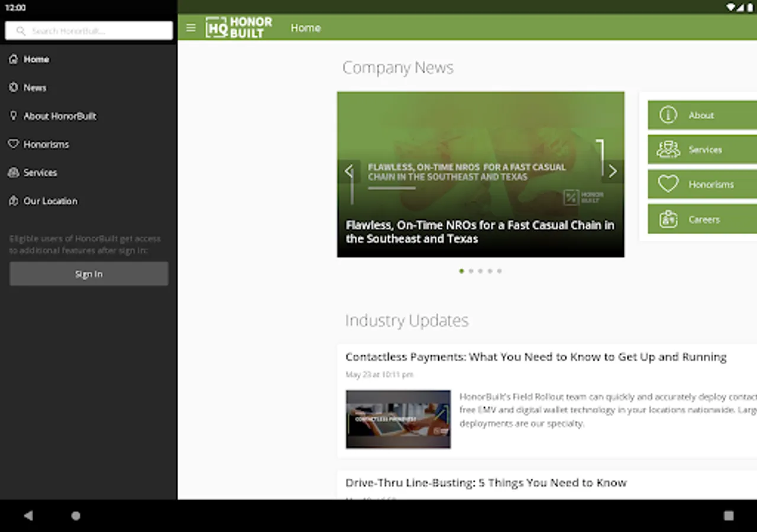Open the Careers quick link tile

[703, 219]
